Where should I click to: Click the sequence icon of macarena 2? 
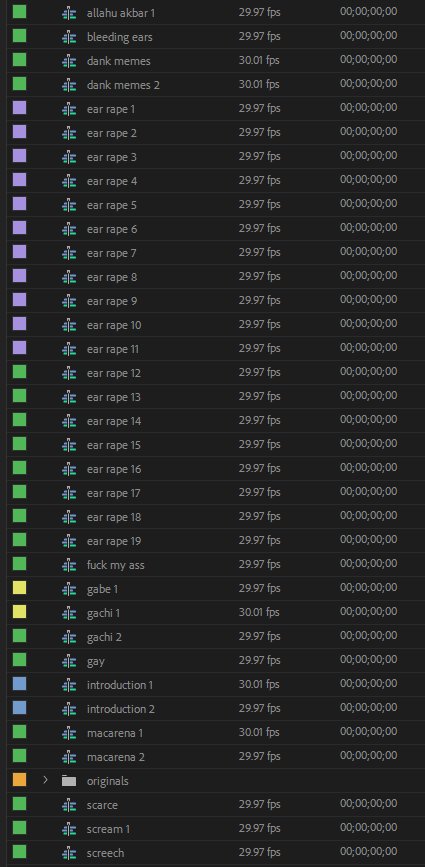(x=69, y=757)
